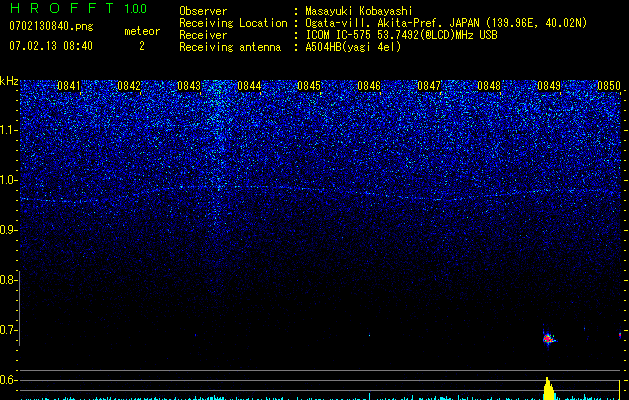
Task: Click time marker 0850
Action: [609, 86]
